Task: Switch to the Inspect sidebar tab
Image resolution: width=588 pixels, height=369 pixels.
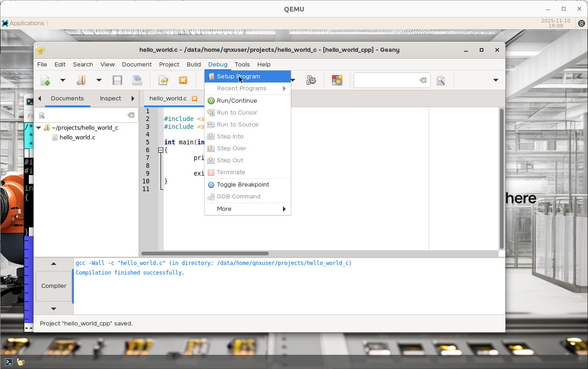Action: pyautogui.click(x=110, y=99)
